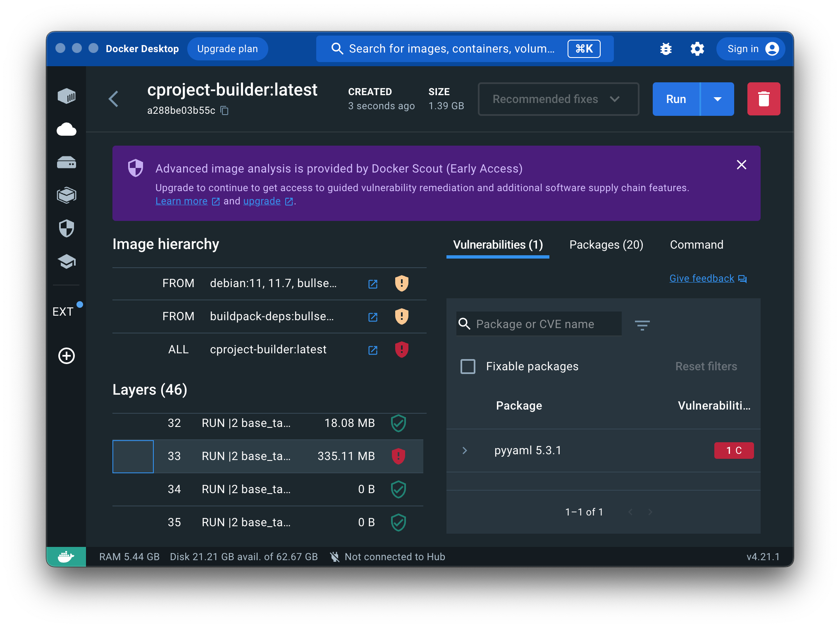The height and width of the screenshot is (628, 840).
Task: Open the Volumes sidebar icon
Action: (x=67, y=163)
